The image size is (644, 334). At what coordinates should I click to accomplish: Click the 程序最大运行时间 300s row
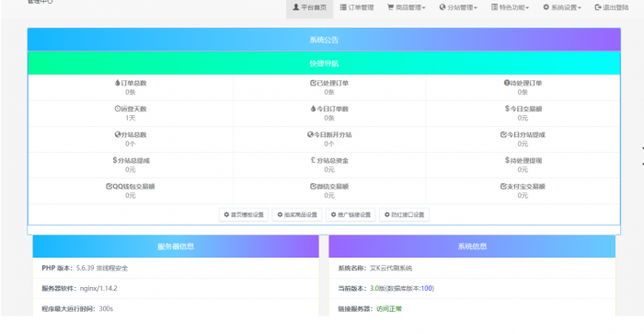click(176, 308)
